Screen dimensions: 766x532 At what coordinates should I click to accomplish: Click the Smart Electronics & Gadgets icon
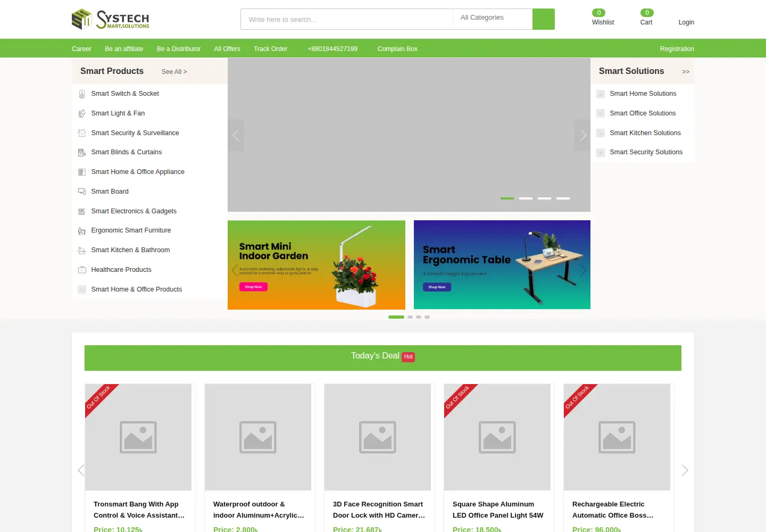point(82,211)
